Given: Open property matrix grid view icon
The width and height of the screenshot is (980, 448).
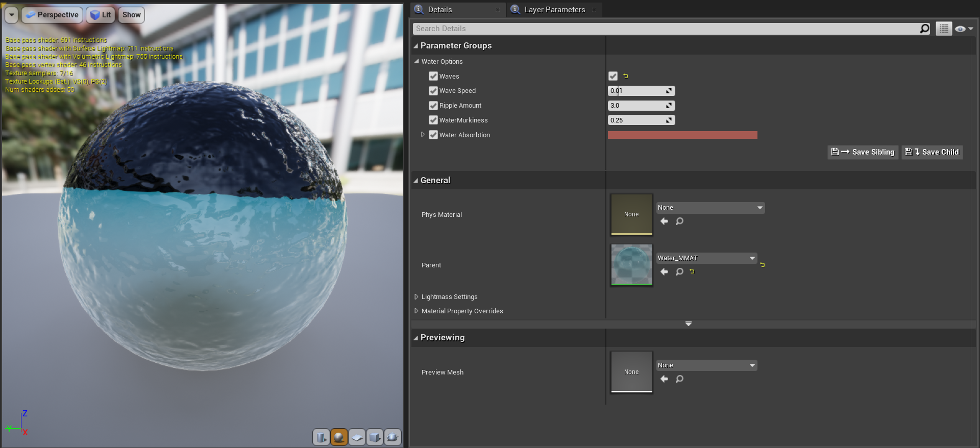Looking at the screenshot, I should click(x=944, y=29).
